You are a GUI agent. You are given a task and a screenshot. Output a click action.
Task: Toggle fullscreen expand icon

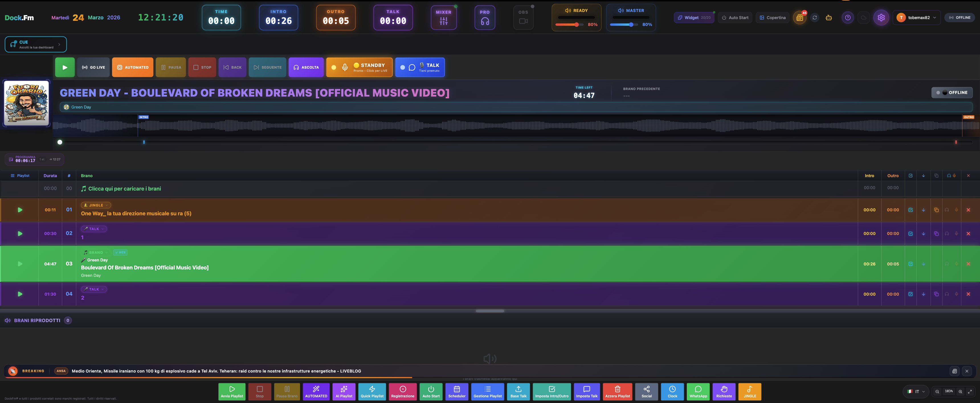(x=970, y=392)
